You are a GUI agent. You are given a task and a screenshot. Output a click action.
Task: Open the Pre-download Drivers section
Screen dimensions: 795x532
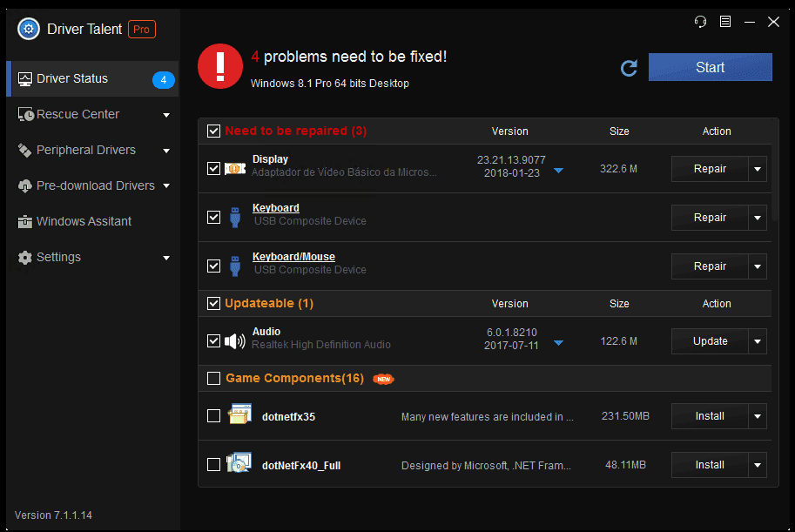tap(92, 185)
